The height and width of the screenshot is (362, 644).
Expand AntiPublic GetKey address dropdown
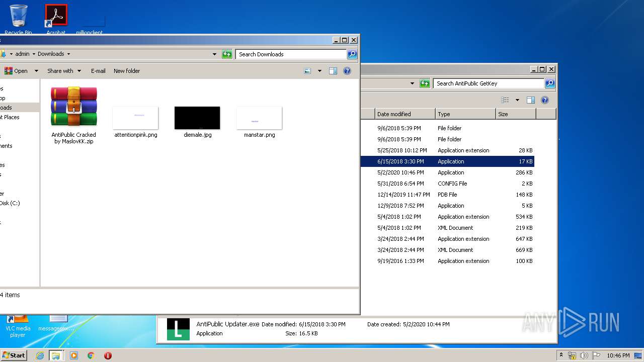click(412, 83)
